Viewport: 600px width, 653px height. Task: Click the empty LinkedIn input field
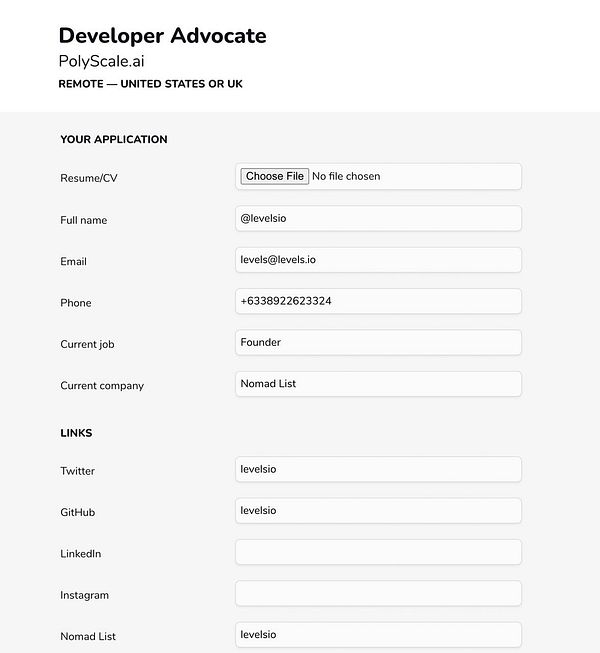click(378, 552)
